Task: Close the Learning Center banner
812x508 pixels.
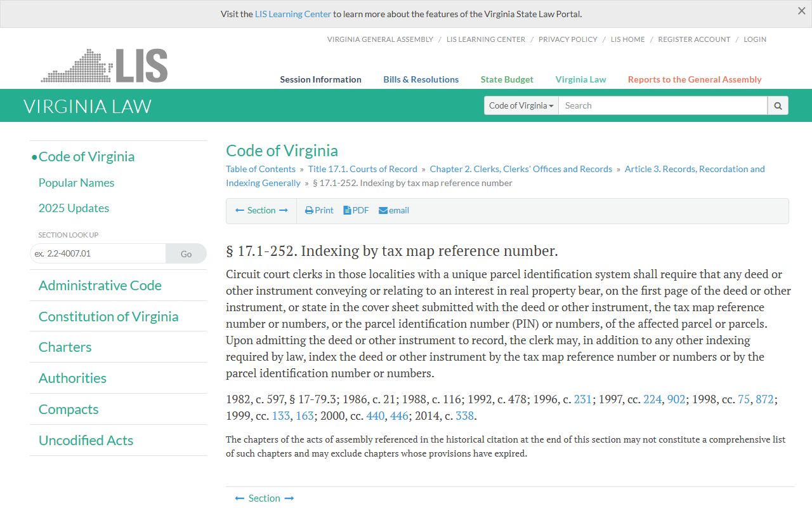Action: pyautogui.click(x=801, y=11)
